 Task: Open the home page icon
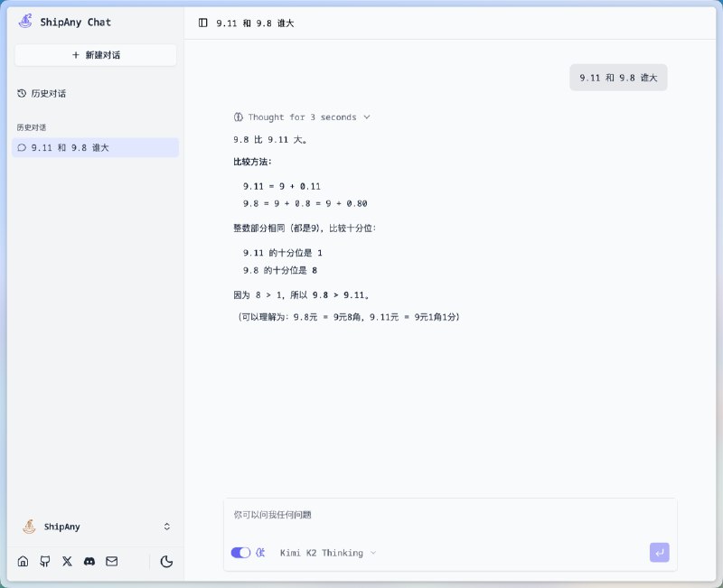[x=23, y=561]
